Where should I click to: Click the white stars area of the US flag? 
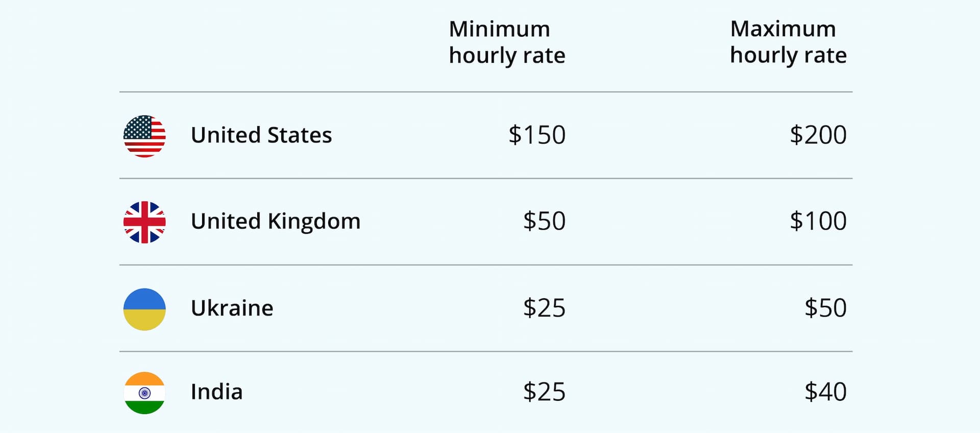[138, 128]
